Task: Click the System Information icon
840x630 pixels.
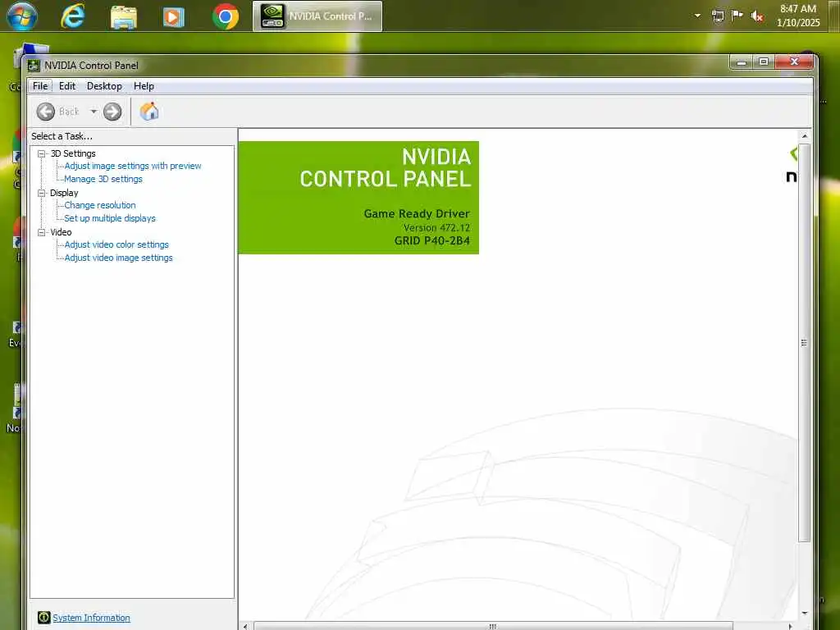Action: pos(44,618)
